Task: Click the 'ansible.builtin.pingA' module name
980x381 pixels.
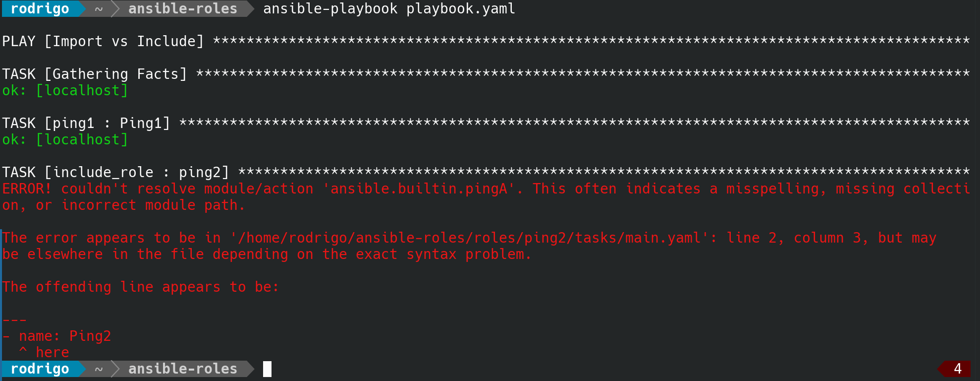Action: 419,189
